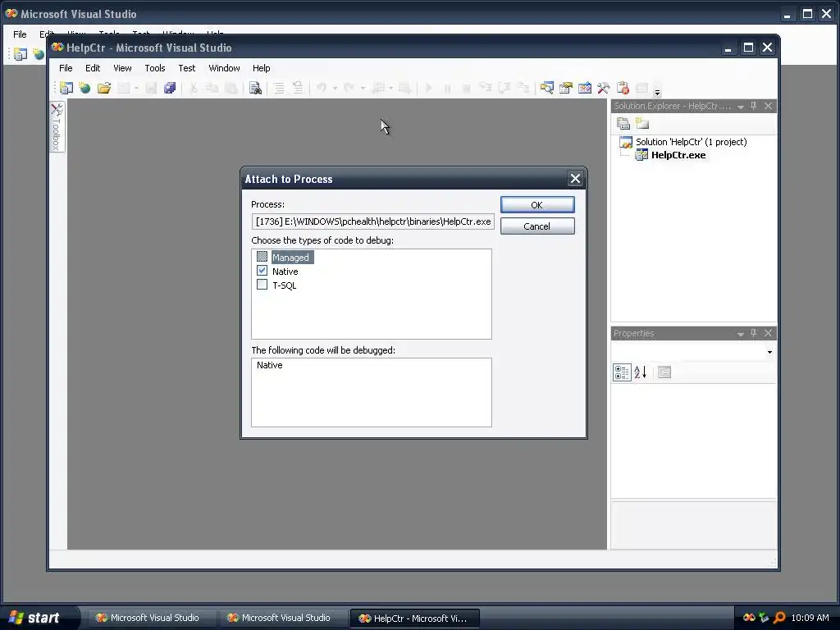
Task: Open the Undo history dropdown arrow
Action: pyautogui.click(x=335, y=88)
